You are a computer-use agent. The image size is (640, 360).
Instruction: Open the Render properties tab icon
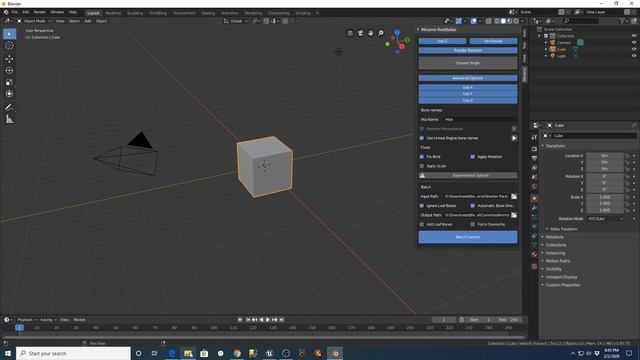click(534, 149)
